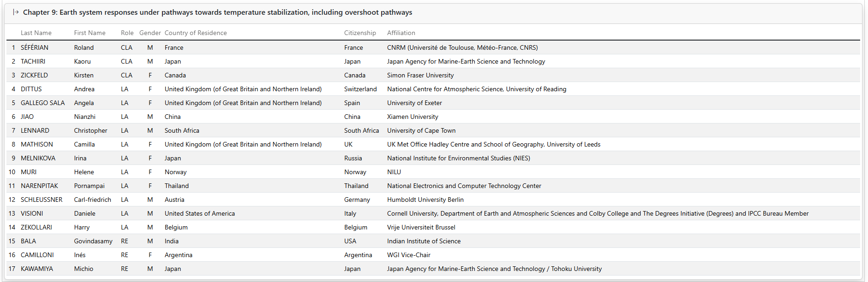Select last name JIAO

tap(27, 117)
